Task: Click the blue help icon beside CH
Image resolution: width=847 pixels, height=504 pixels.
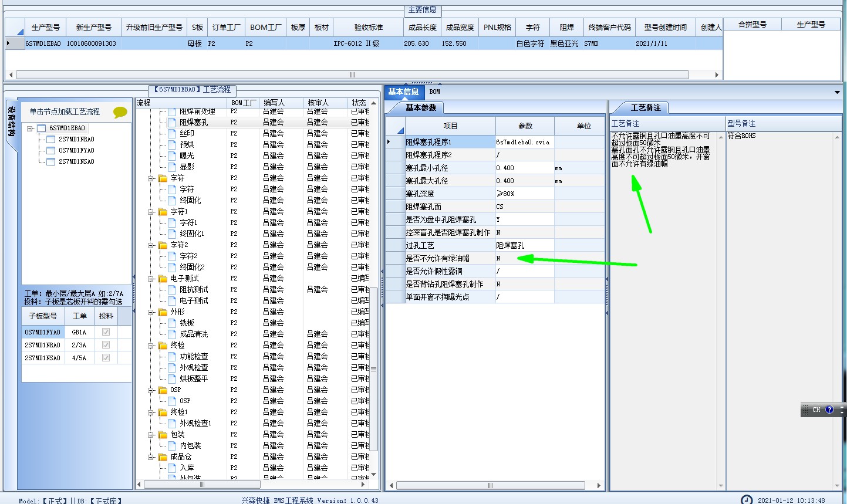Action: [829, 410]
